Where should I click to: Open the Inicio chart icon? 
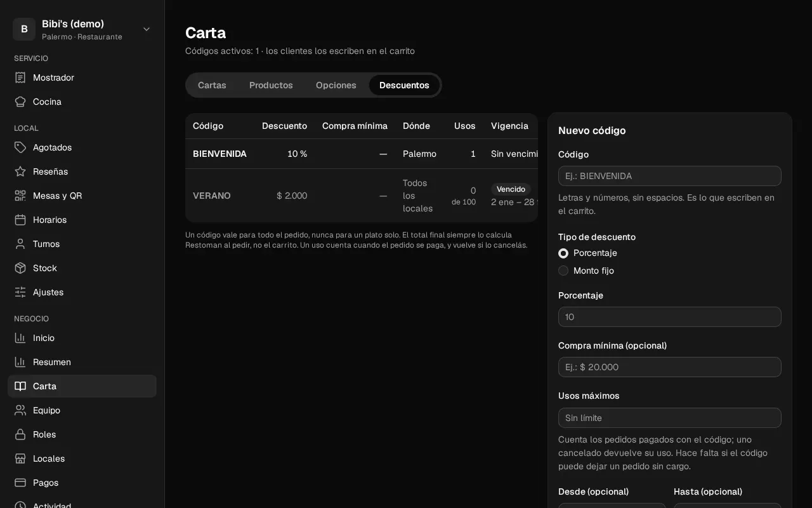coord(20,338)
